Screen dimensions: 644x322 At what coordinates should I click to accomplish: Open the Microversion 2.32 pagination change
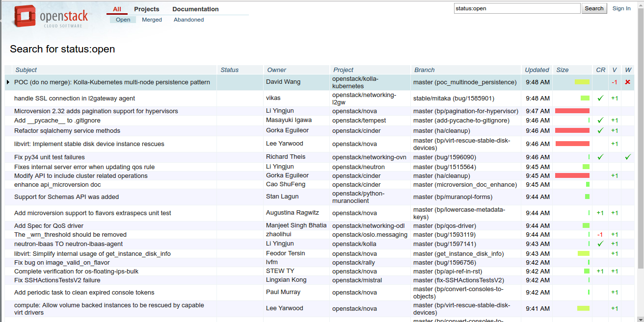pos(96,111)
